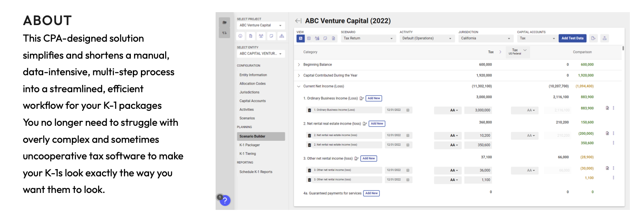This screenshot has height=218, width=644.
Task: Click the swap arrows icon in the far-left rail
Action: [224, 33]
